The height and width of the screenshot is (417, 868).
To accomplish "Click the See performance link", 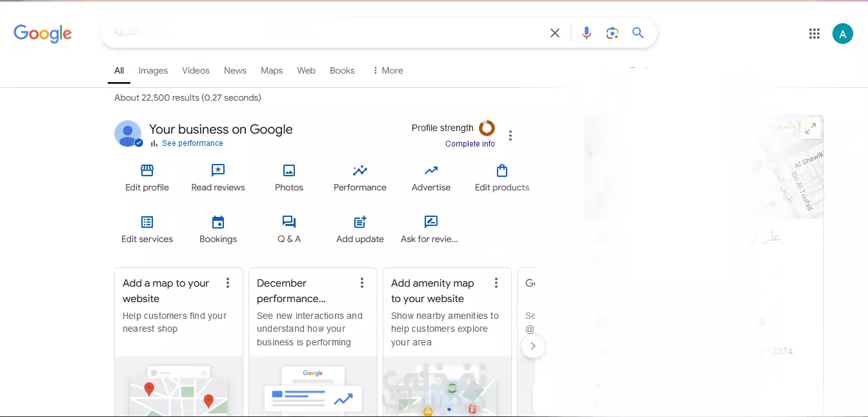I will point(192,143).
